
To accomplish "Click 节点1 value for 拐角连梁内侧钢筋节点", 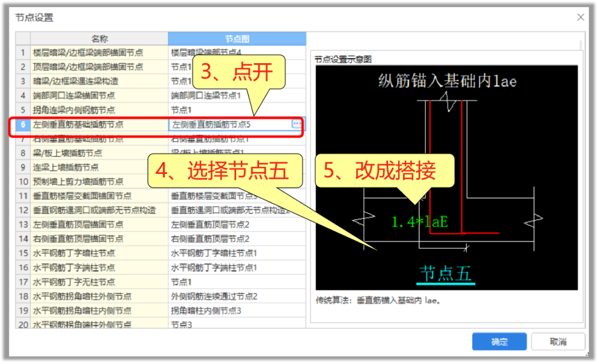I will (237, 110).
